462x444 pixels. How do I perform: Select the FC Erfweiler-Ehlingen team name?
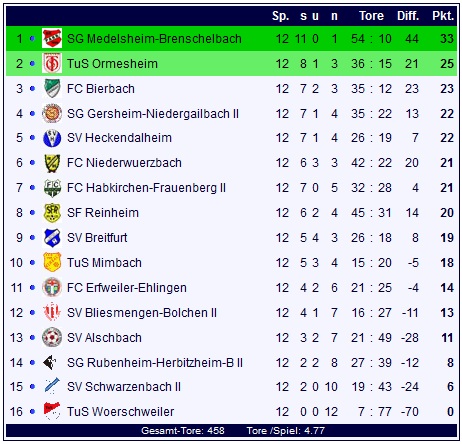point(127,288)
